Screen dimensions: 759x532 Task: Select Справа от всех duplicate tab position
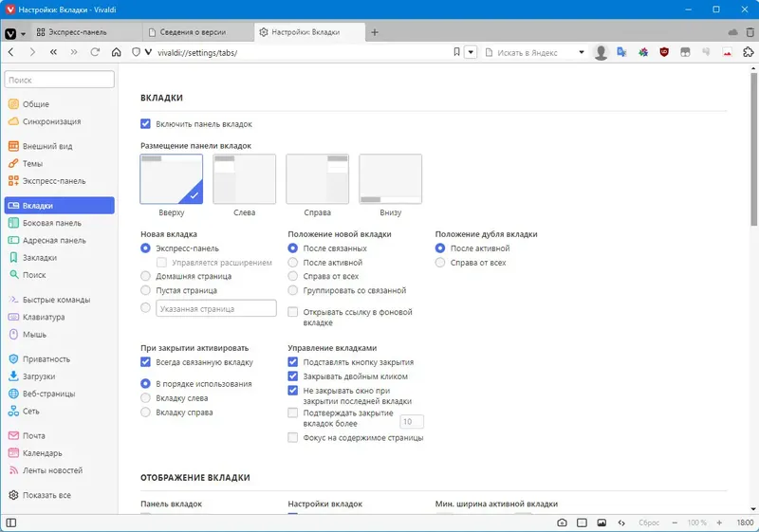coord(439,263)
